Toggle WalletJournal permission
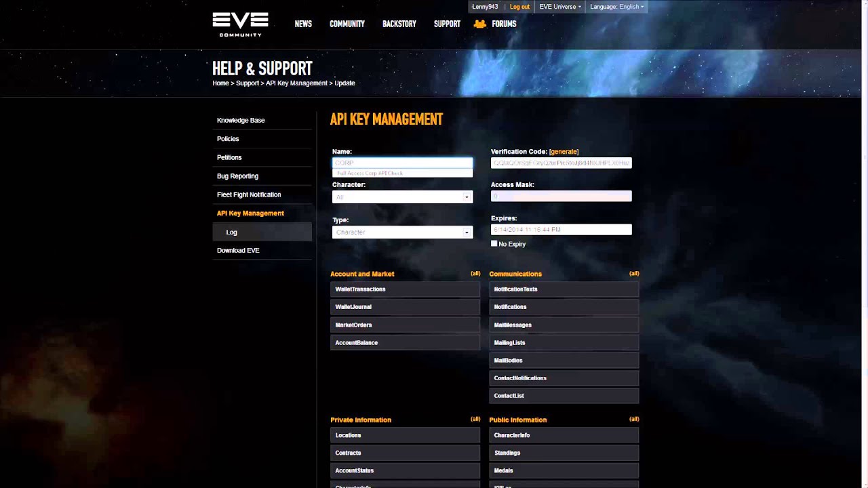 [x=405, y=307]
